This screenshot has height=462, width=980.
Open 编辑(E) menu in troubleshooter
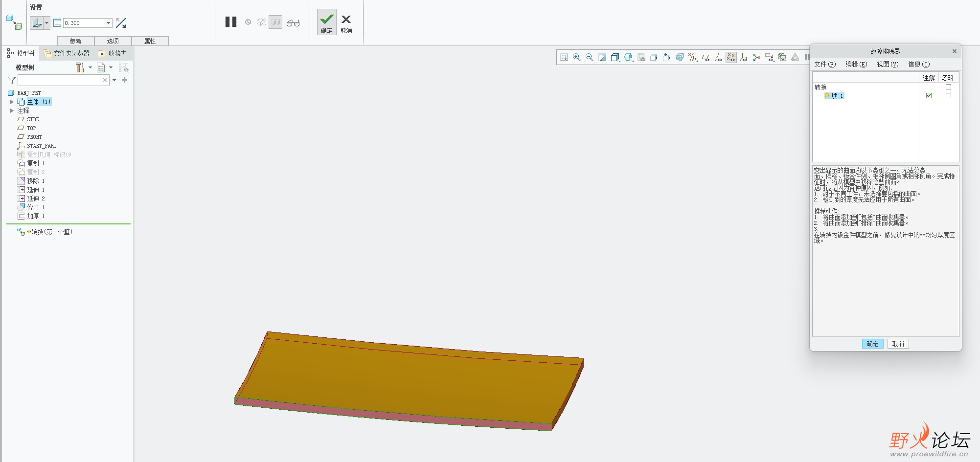(856, 64)
